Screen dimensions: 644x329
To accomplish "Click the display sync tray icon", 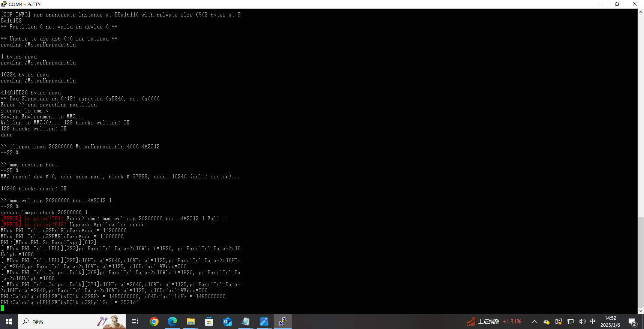I will click(x=559, y=322).
